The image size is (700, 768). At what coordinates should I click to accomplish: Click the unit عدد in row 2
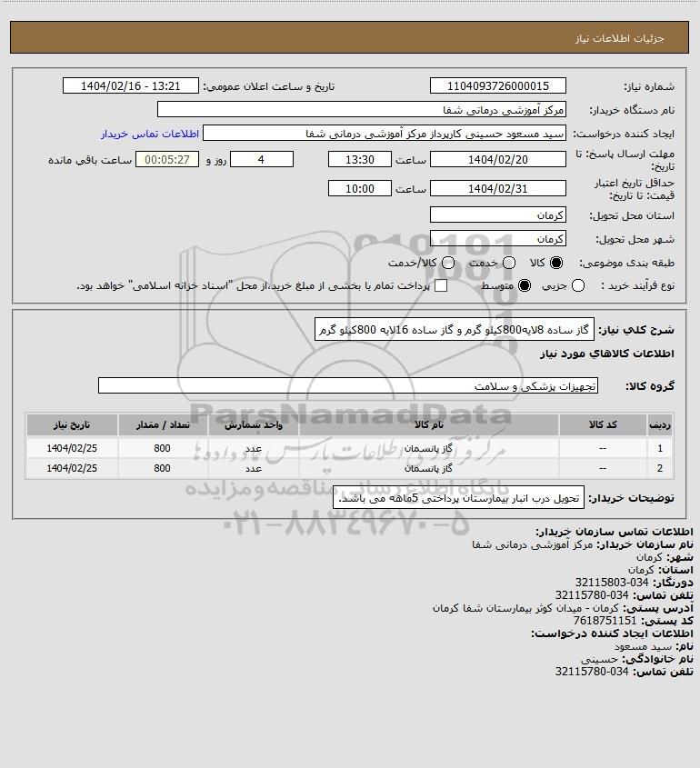254,469
